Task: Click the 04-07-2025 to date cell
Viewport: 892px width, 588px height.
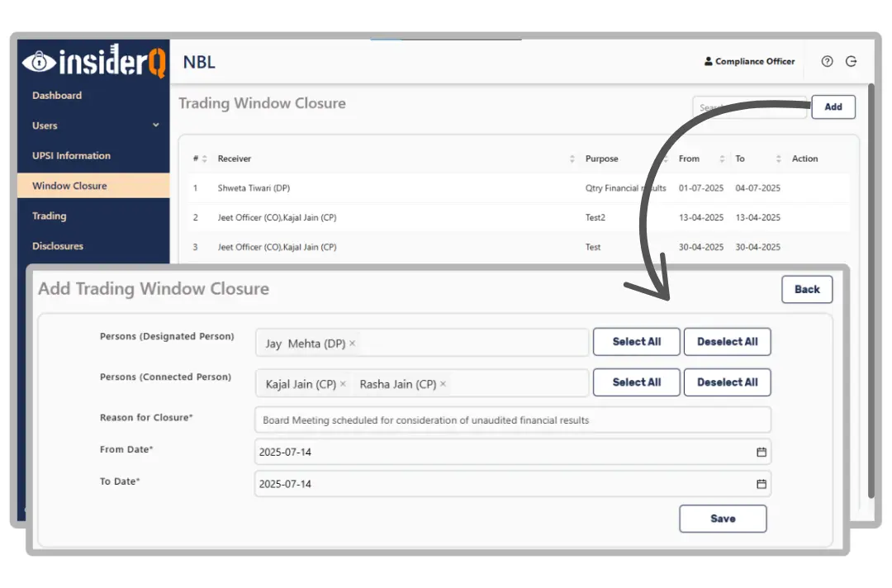Action: pyautogui.click(x=757, y=188)
